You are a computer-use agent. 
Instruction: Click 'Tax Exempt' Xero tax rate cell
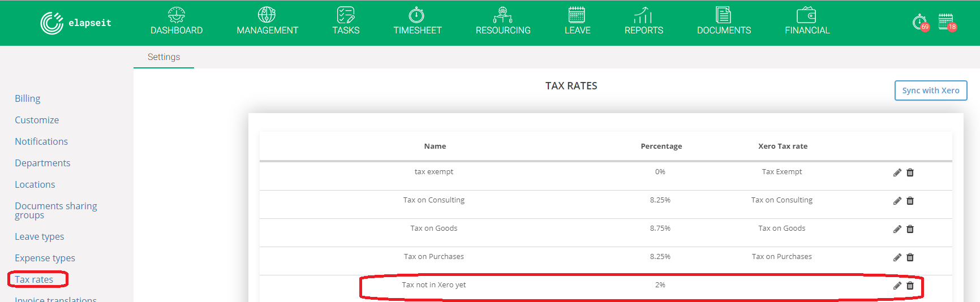point(782,172)
